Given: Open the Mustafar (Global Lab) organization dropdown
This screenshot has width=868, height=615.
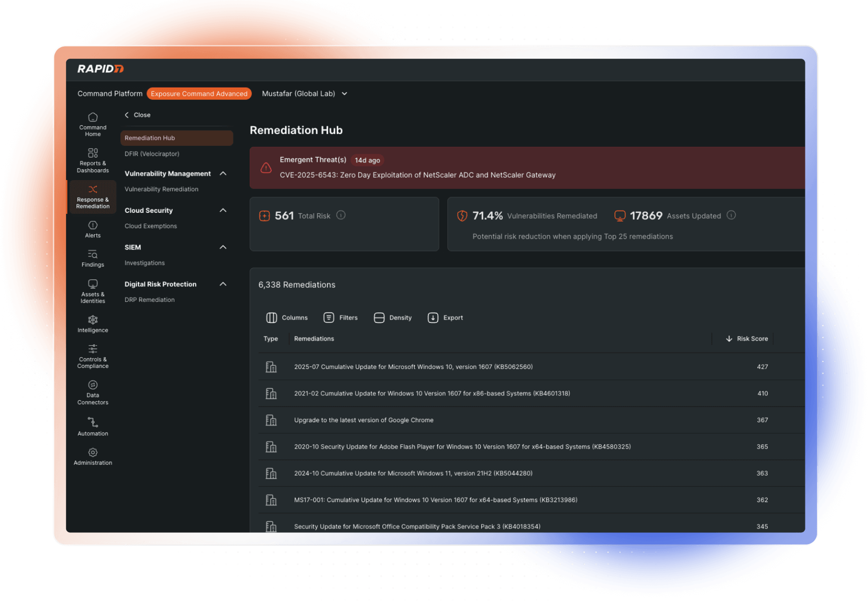Looking at the screenshot, I should [305, 94].
